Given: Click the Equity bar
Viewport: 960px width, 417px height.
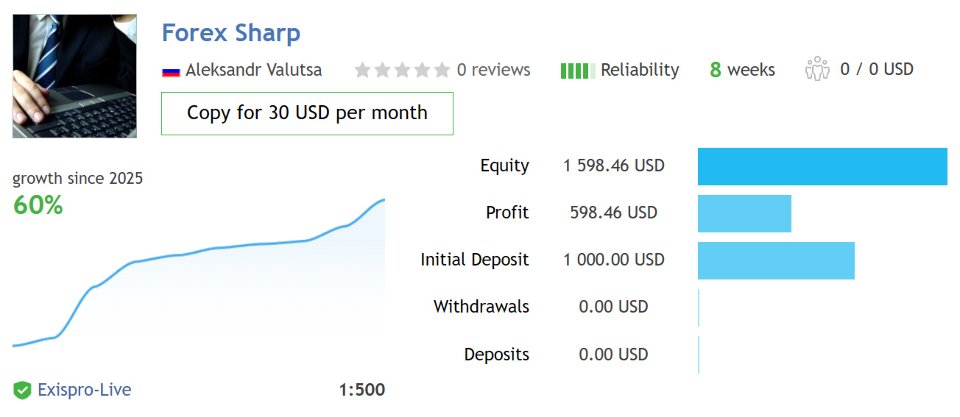Looking at the screenshot, I should (822, 166).
